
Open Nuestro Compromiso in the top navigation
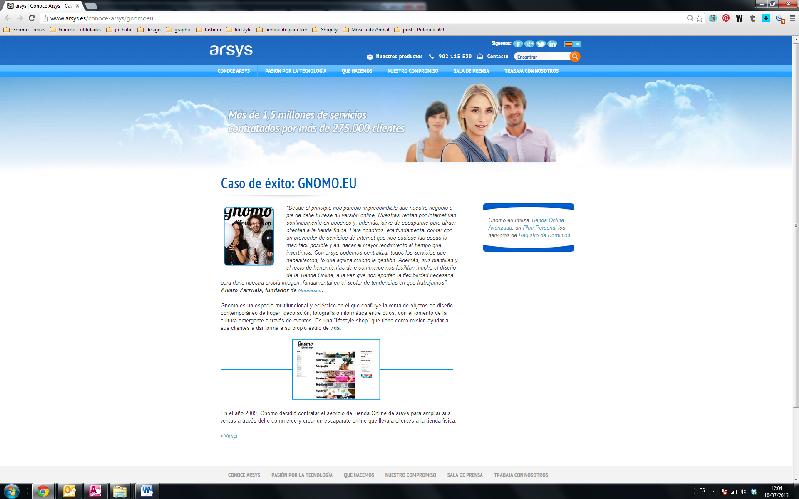tap(413, 71)
